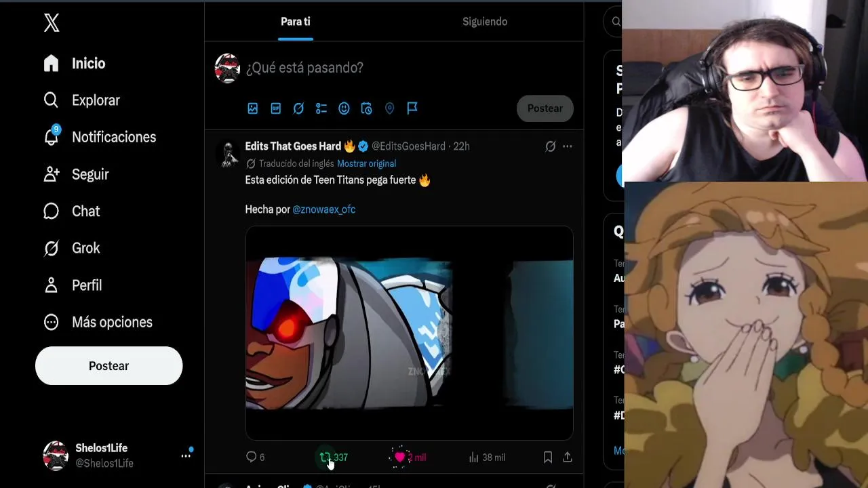The image size is (868, 488).
Task: Switch to the Siguiendo tab
Action: point(485,22)
